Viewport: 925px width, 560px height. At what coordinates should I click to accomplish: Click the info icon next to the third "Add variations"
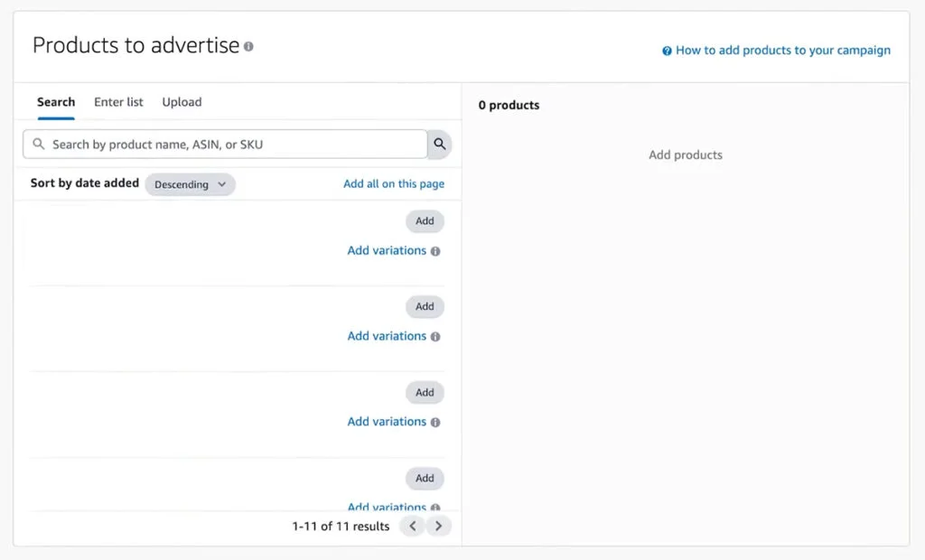click(x=435, y=422)
